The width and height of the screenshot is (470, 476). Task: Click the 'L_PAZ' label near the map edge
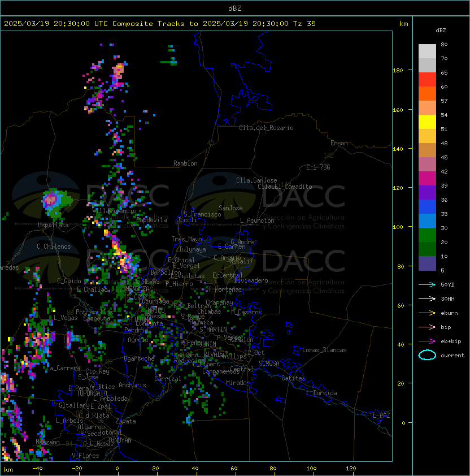coord(381,416)
